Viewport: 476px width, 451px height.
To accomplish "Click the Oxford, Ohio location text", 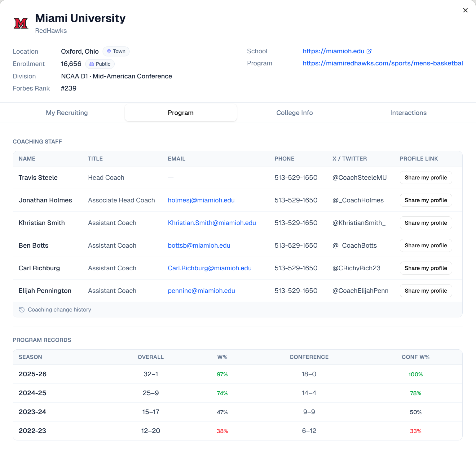I will pos(80,51).
